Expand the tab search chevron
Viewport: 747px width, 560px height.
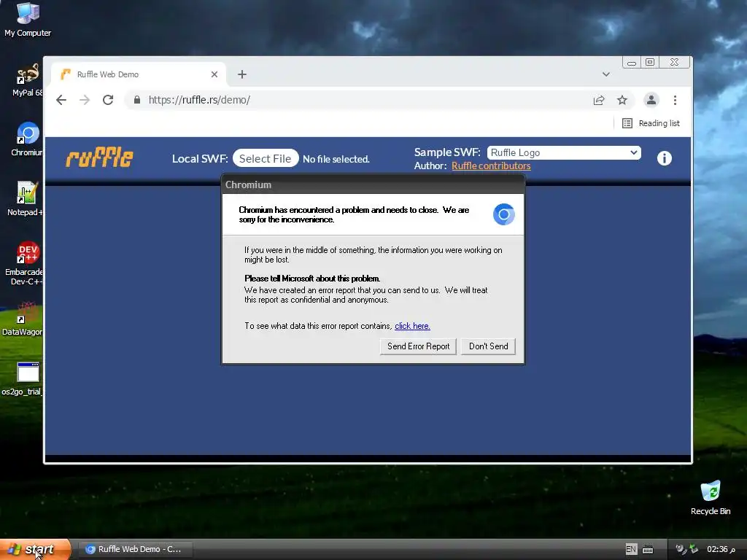[606, 74]
